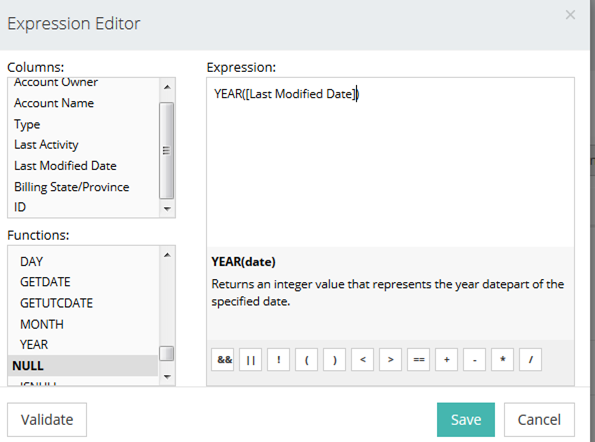Click scroll-up arrow of Columns list
Screen dimensions: 595x442
pyautogui.click(x=167, y=87)
